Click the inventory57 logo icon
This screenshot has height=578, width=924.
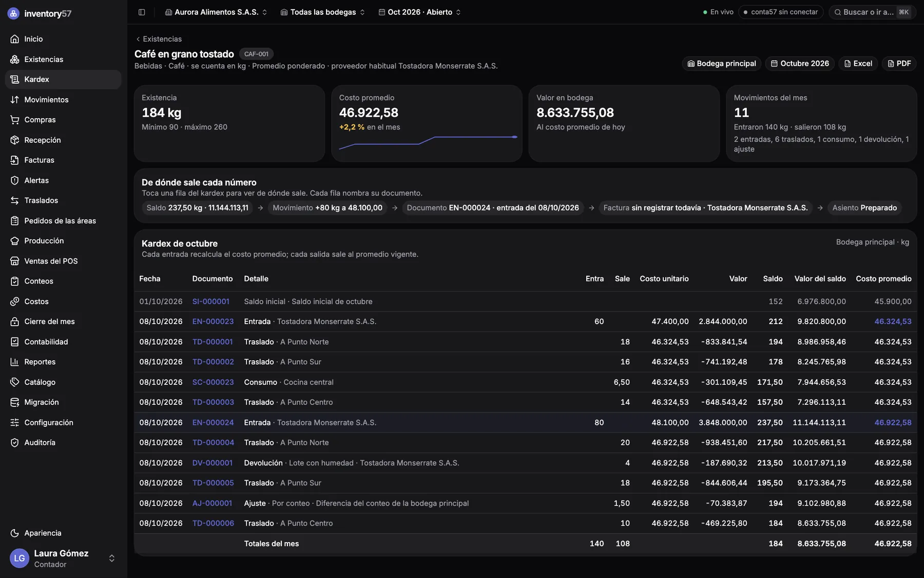[x=14, y=13]
